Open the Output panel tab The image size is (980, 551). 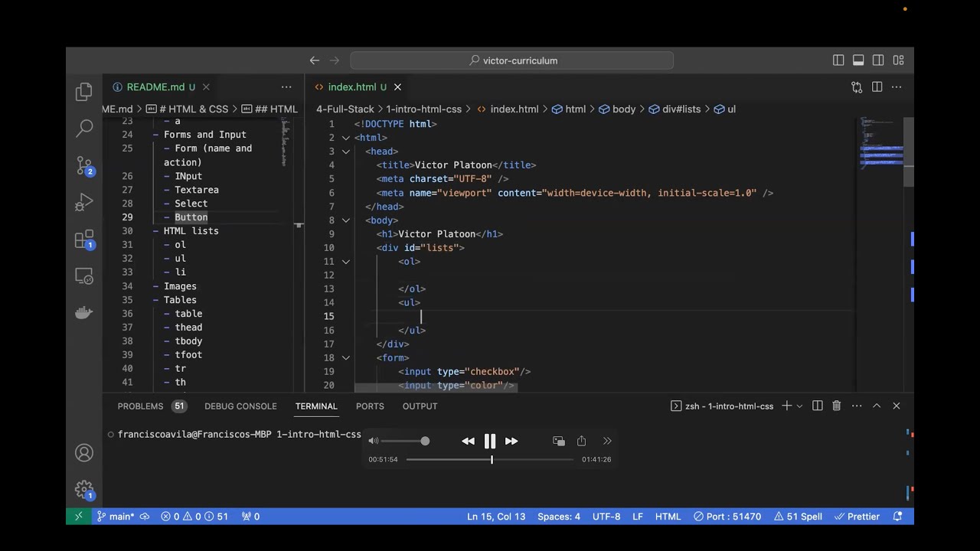[x=420, y=406]
